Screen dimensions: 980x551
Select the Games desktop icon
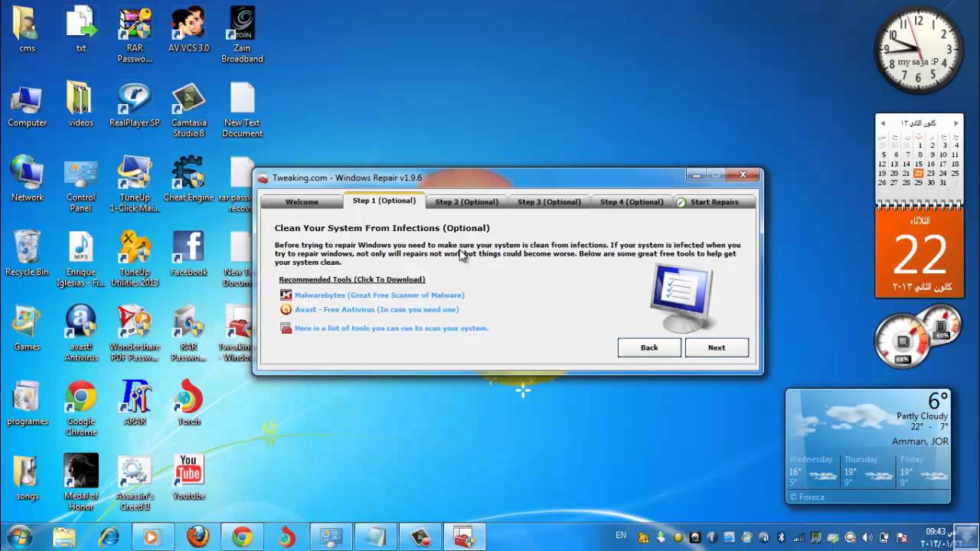coord(27,329)
